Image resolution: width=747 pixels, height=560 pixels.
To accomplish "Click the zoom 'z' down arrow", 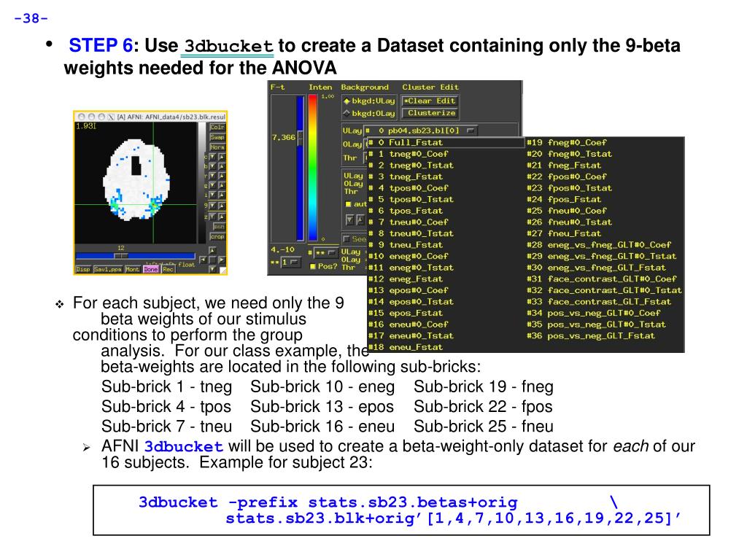I will (212, 217).
